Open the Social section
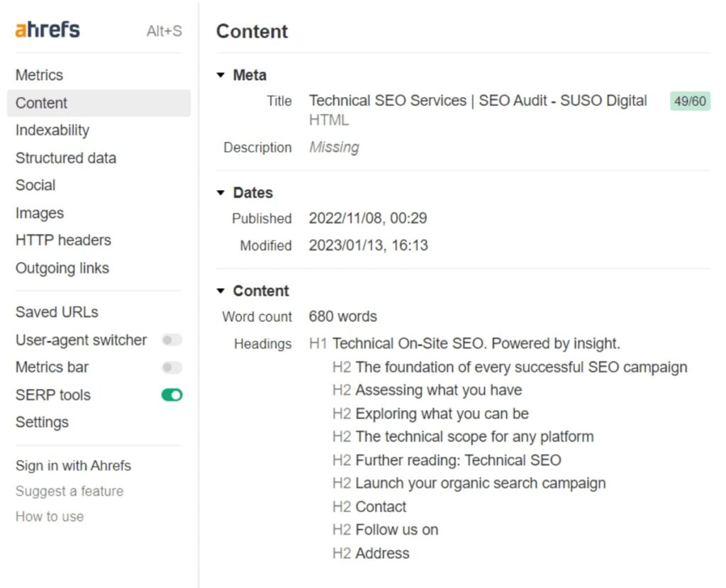 35,185
